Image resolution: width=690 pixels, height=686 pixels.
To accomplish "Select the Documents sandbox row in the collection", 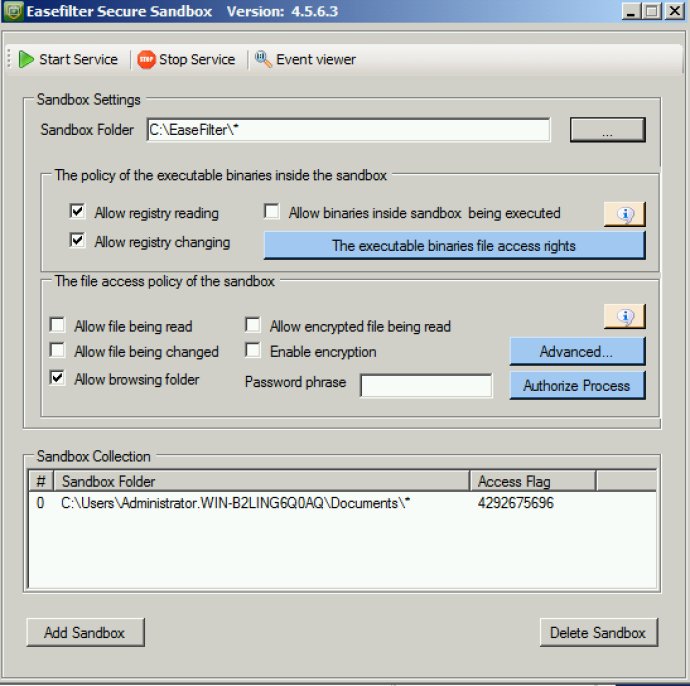I will point(342,503).
